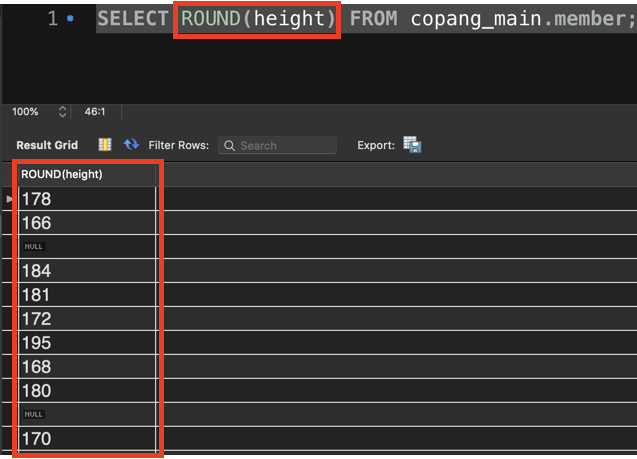Click the 46:1 cursor position indicator
The height and width of the screenshot is (459, 637).
95,112
